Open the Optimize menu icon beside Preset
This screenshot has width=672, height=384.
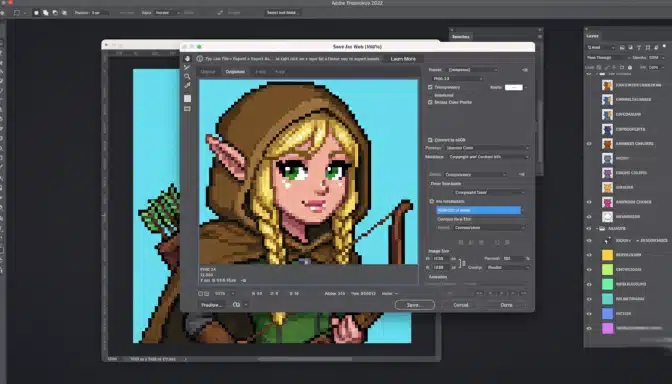click(x=525, y=70)
